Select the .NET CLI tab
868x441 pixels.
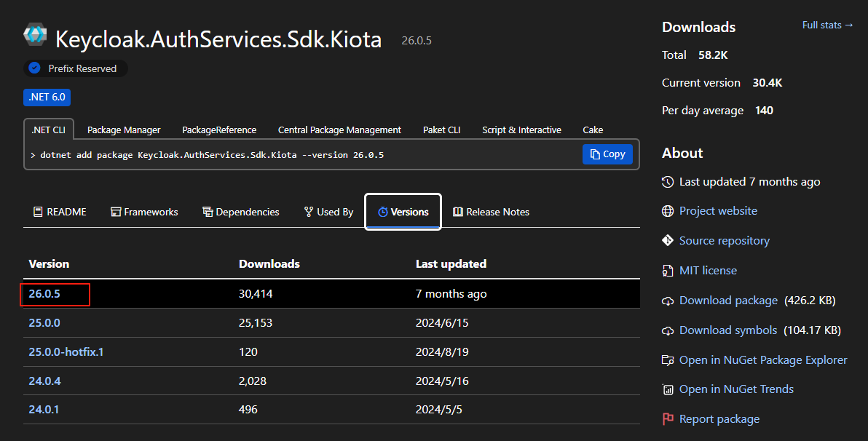click(48, 130)
